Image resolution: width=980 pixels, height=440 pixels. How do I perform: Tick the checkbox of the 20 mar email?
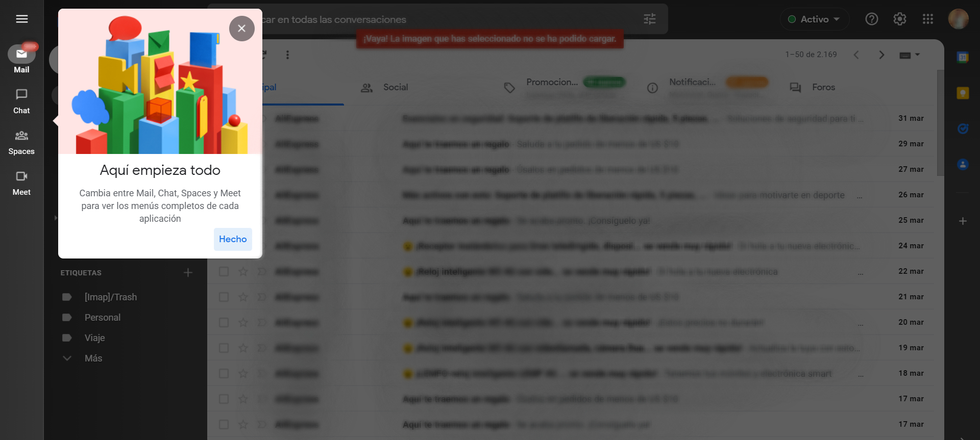pos(224,322)
